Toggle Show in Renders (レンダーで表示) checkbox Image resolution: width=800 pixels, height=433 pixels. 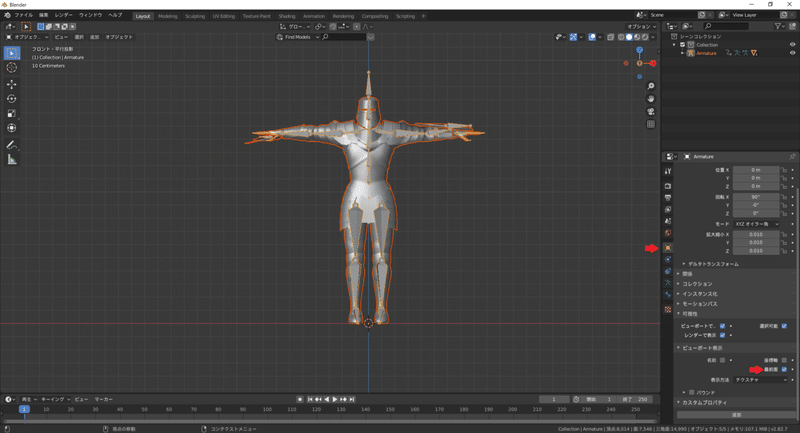[x=722, y=335]
